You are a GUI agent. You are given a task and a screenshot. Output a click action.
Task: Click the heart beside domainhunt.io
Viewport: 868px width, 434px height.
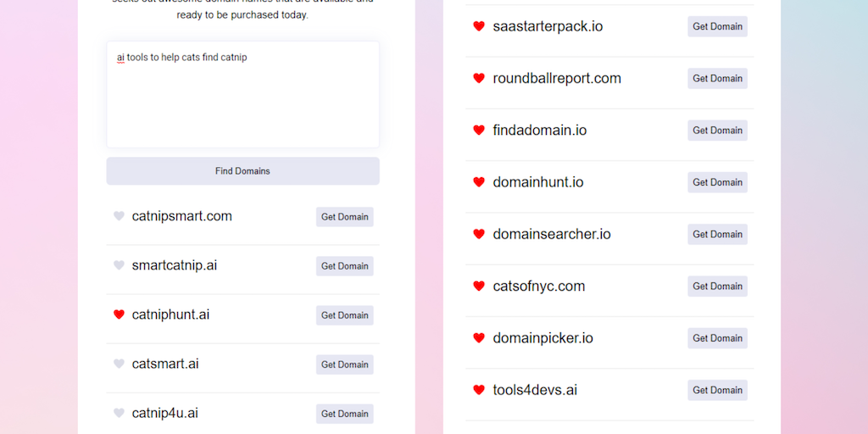[479, 182]
